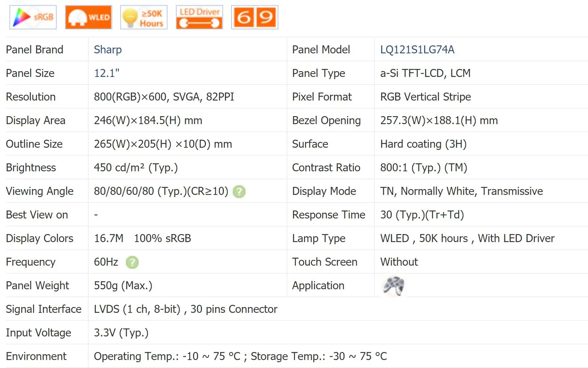Click the Bezel Opening label
This screenshot has height=368, width=588.
(327, 120)
